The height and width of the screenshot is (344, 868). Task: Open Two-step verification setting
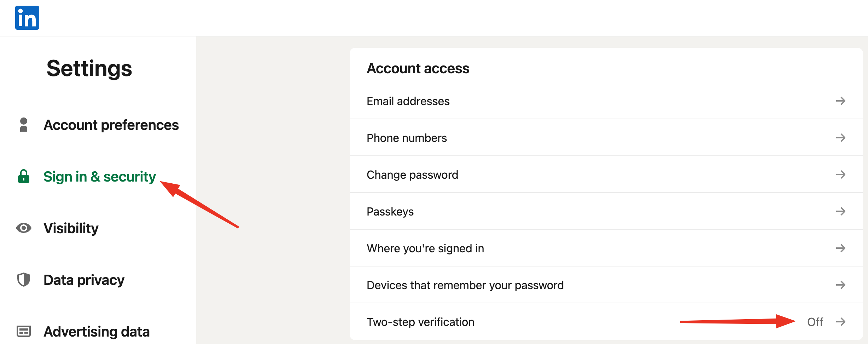[x=606, y=322]
